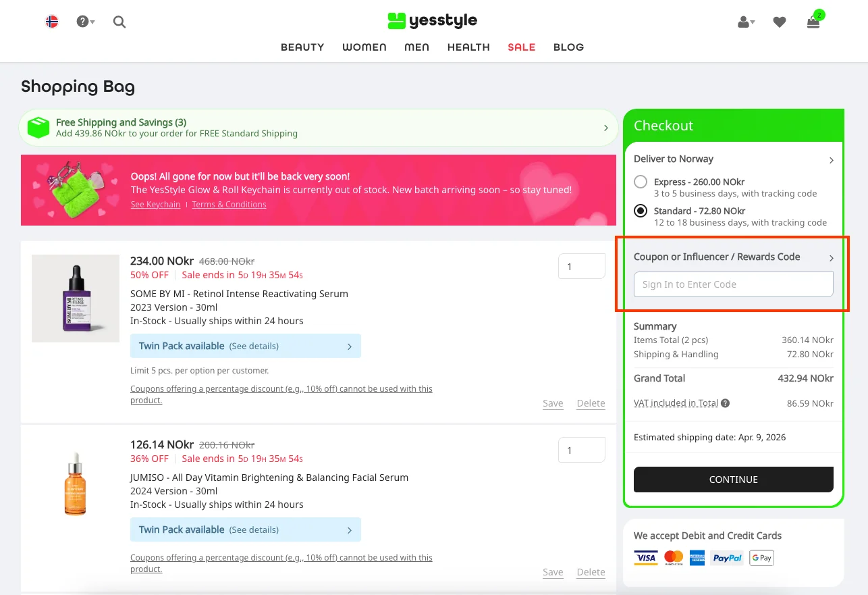Click the VAT info question icon
868x595 pixels.
(x=726, y=403)
